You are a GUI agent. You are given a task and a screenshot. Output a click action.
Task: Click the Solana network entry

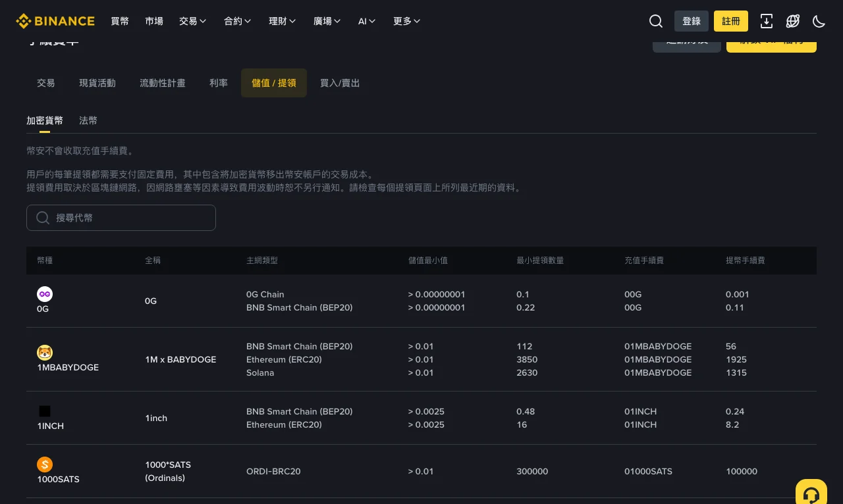pos(260,372)
